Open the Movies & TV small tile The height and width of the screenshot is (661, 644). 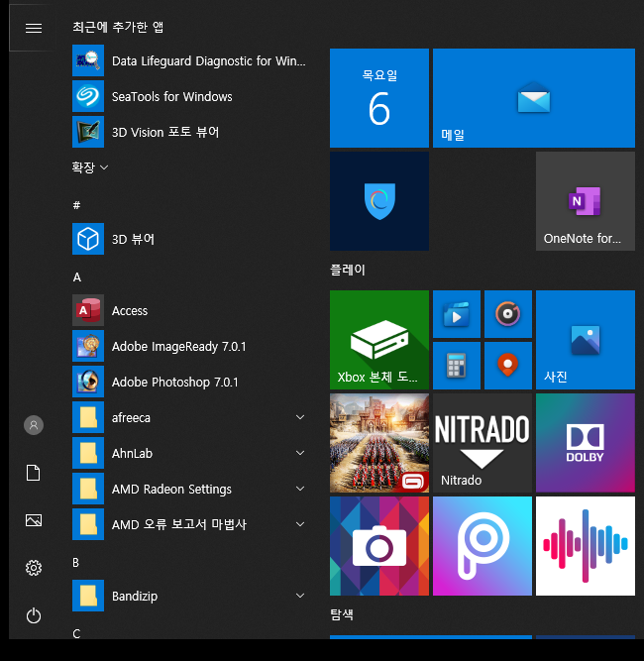457,314
